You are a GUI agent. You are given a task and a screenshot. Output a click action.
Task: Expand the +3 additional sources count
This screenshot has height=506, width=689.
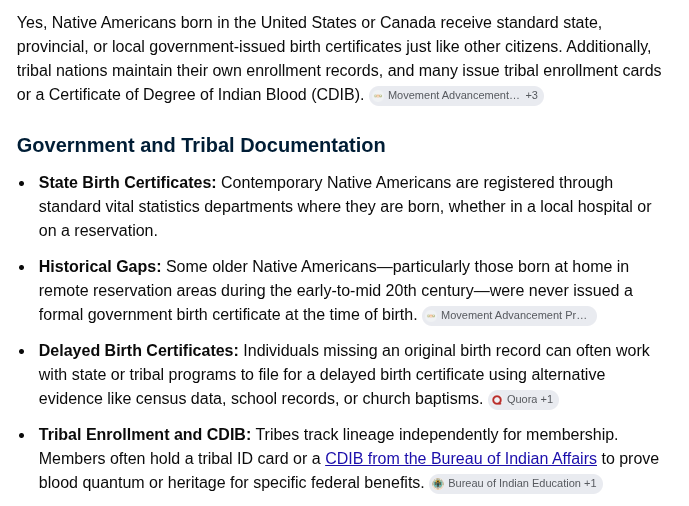[x=531, y=96]
